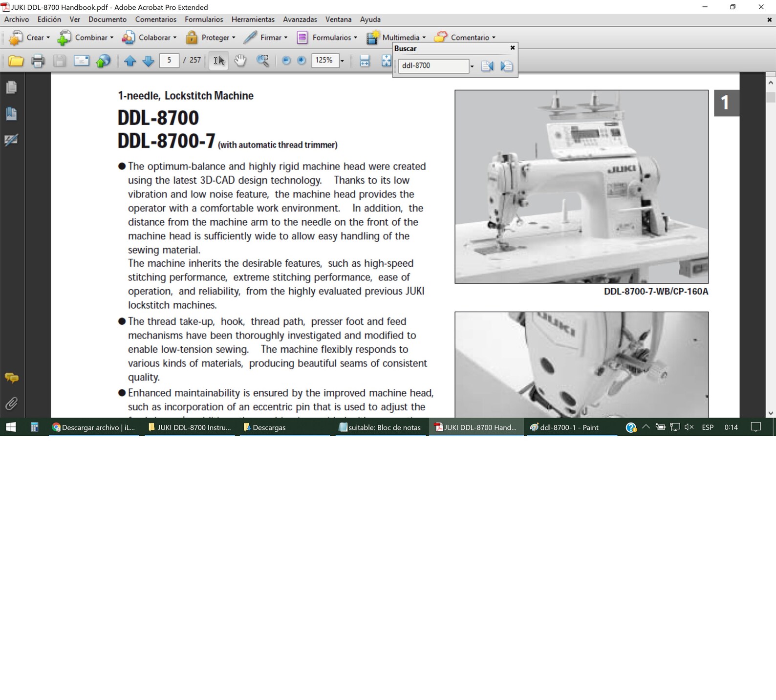Screen dimensions: 776x700
Task: Zoom out with the minus button
Action: (286, 61)
